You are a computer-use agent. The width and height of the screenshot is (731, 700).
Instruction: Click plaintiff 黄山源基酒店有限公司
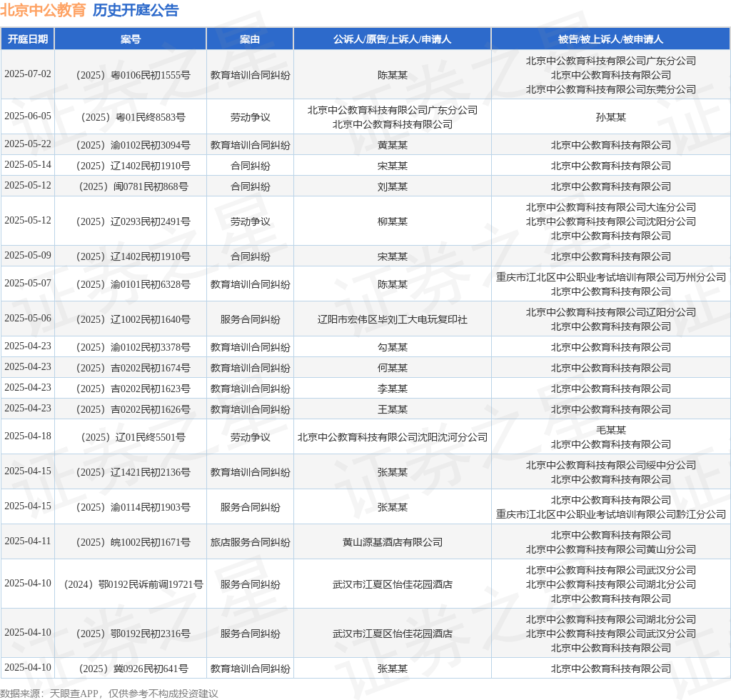pos(393,542)
